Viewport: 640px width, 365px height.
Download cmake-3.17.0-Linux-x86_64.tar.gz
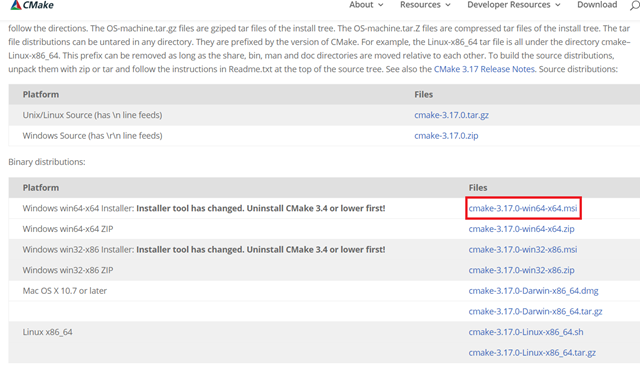532,353
